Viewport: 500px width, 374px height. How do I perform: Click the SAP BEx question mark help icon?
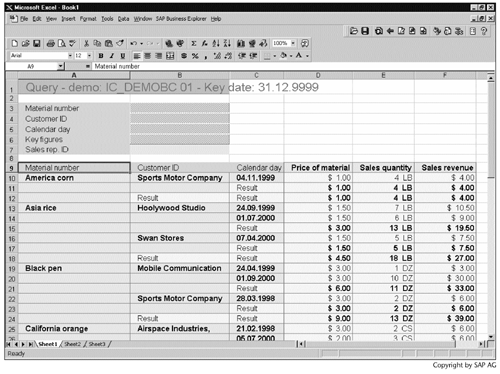[x=484, y=31]
